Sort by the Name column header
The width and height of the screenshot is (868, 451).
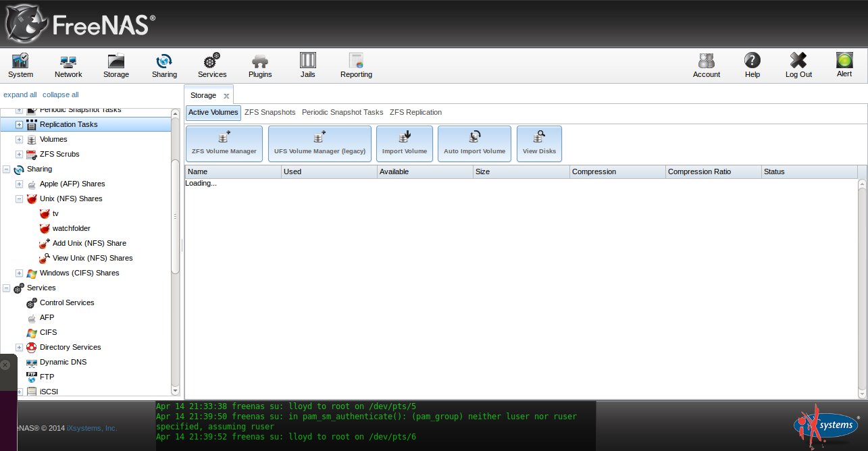click(233, 171)
